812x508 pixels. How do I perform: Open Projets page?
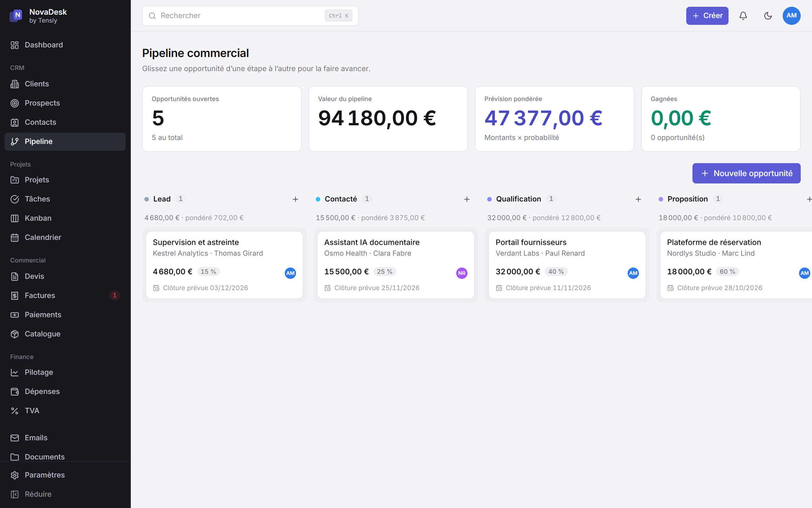click(65, 180)
